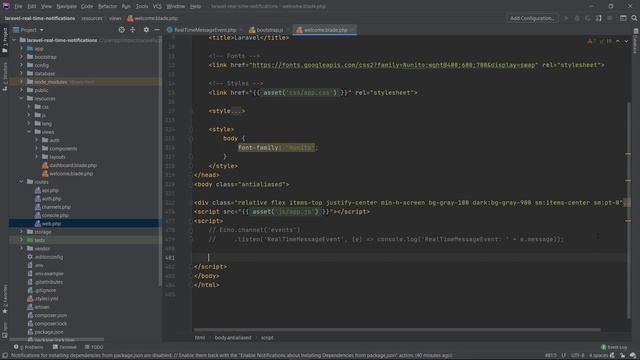This screenshot has height=360, width=640.
Task: Open the File menu
Action: [x=18, y=6]
